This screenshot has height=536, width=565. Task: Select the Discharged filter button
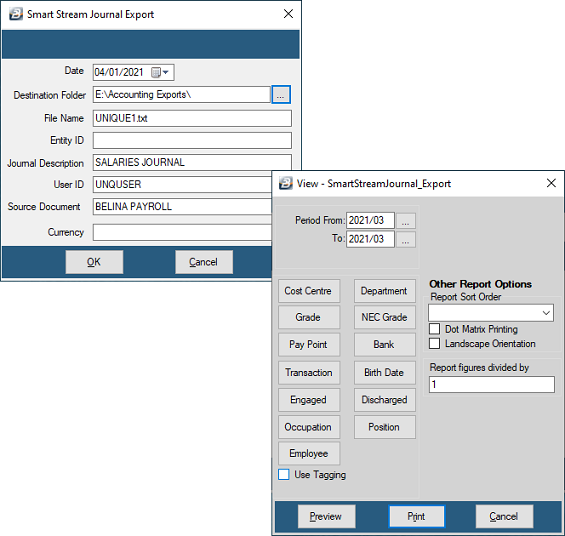384,400
